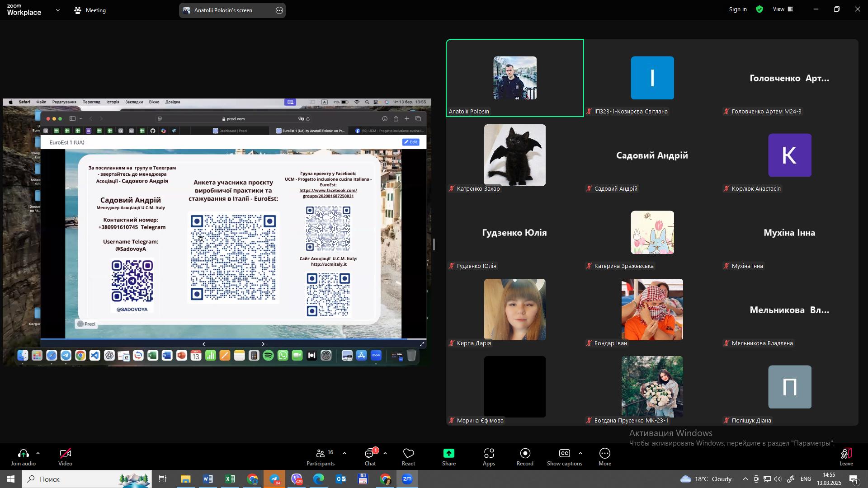Click the divider handle between share and gallery
The height and width of the screenshot is (488, 868).
click(x=434, y=244)
